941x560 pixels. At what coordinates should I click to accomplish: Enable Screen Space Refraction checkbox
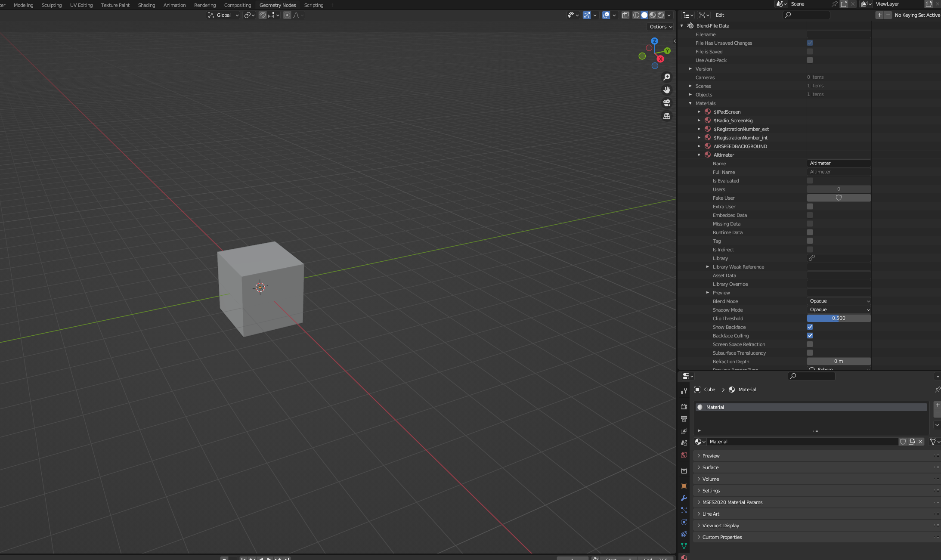810,344
